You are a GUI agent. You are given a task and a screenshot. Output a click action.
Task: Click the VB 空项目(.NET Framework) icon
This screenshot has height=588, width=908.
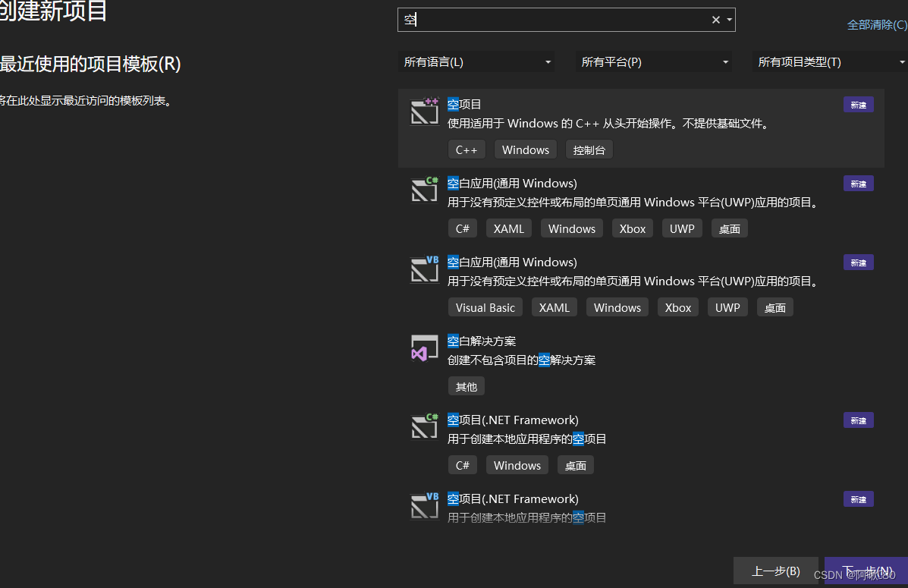tap(425, 506)
